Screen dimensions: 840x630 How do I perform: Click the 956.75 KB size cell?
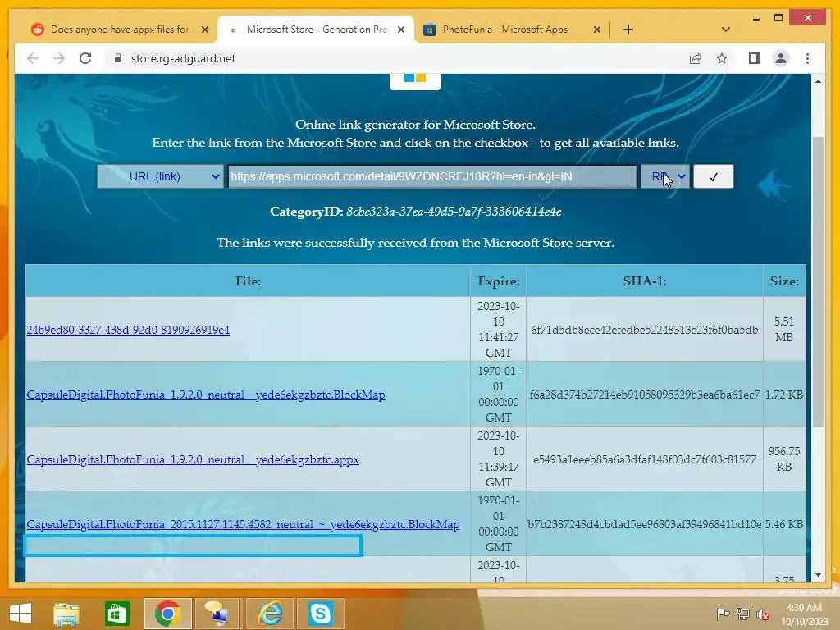click(784, 459)
